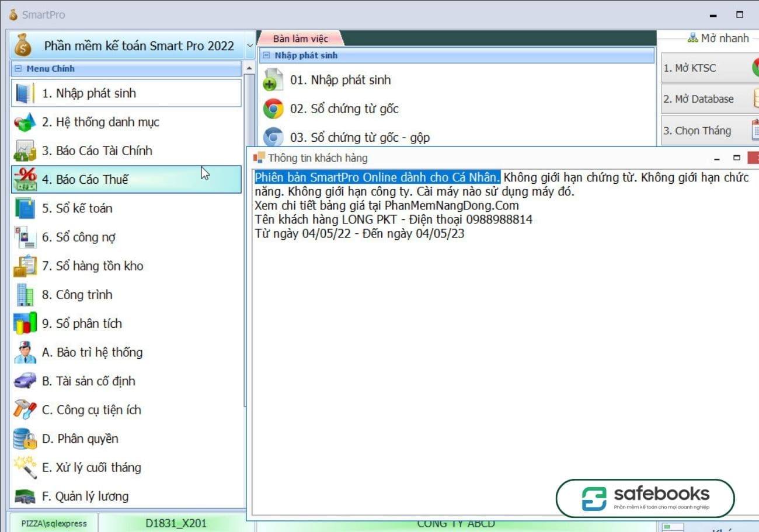Click the 3. Chọn Tháng quick button
The height and width of the screenshot is (532, 759).
tap(710, 130)
